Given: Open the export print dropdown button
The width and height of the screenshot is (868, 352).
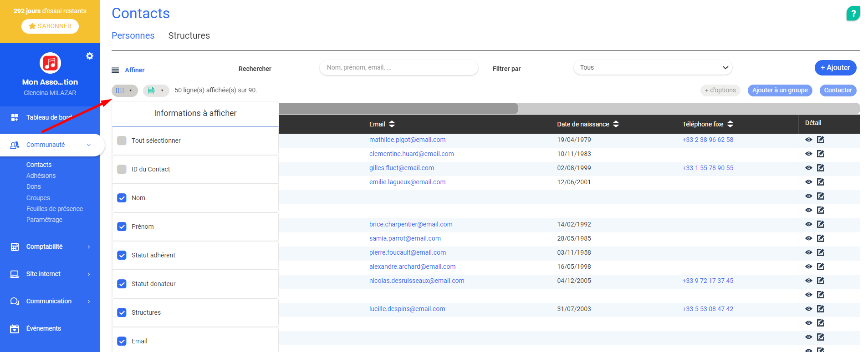Looking at the screenshot, I should [x=156, y=91].
